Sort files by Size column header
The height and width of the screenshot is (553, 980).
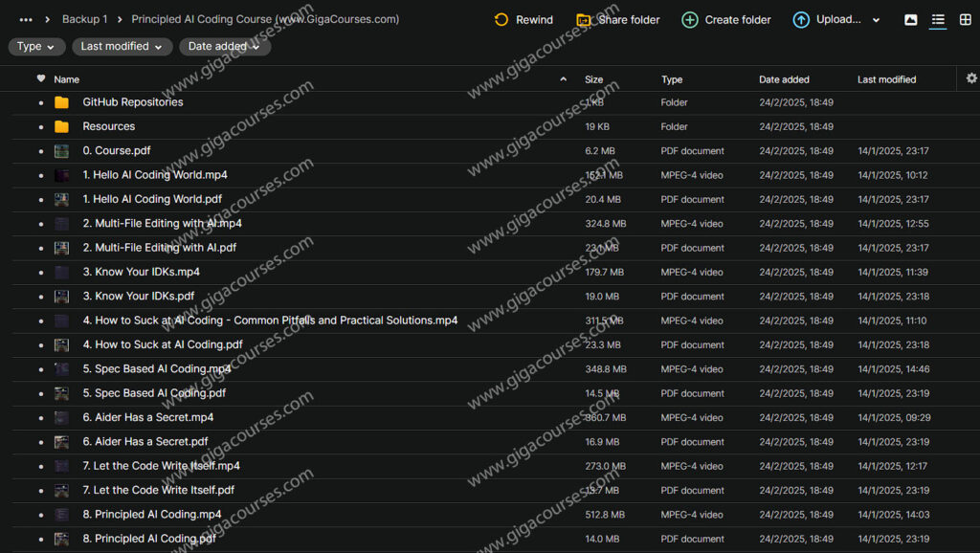(x=594, y=79)
